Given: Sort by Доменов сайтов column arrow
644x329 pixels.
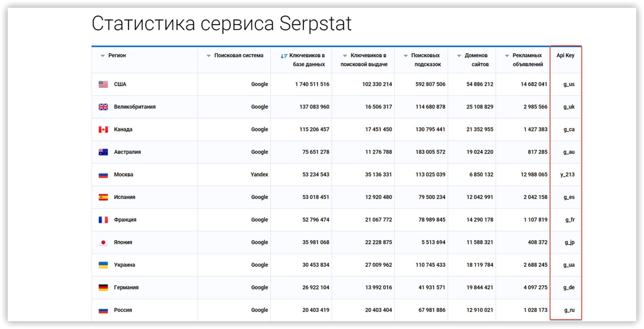Looking at the screenshot, I should click(459, 56).
